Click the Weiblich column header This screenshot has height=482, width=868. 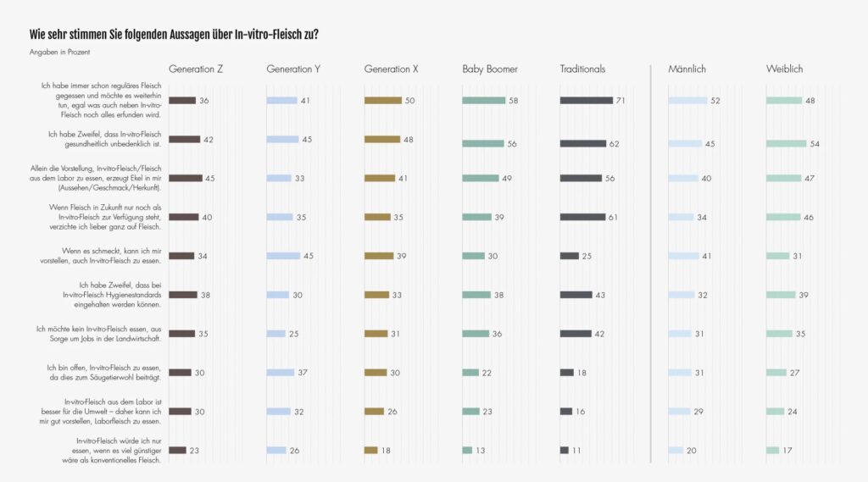[x=784, y=69]
